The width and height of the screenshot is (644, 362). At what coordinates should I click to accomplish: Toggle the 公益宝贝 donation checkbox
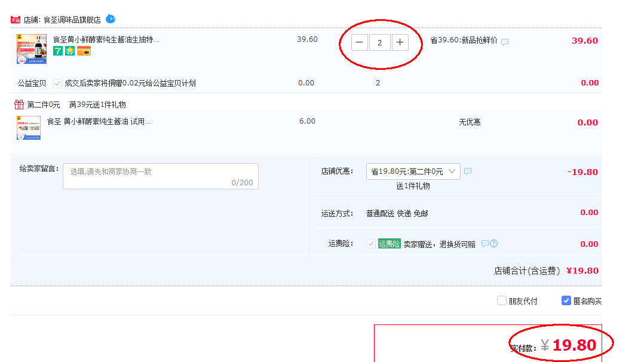(x=57, y=84)
